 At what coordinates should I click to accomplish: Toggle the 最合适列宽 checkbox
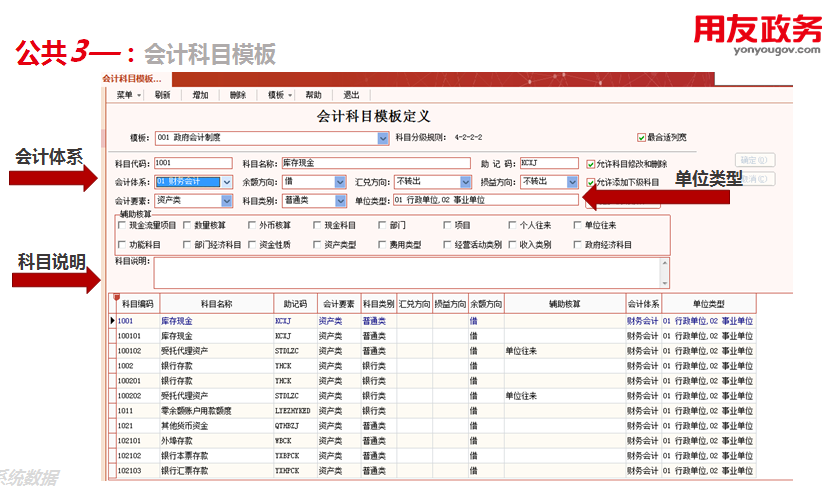pyautogui.click(x=641, y=137)
